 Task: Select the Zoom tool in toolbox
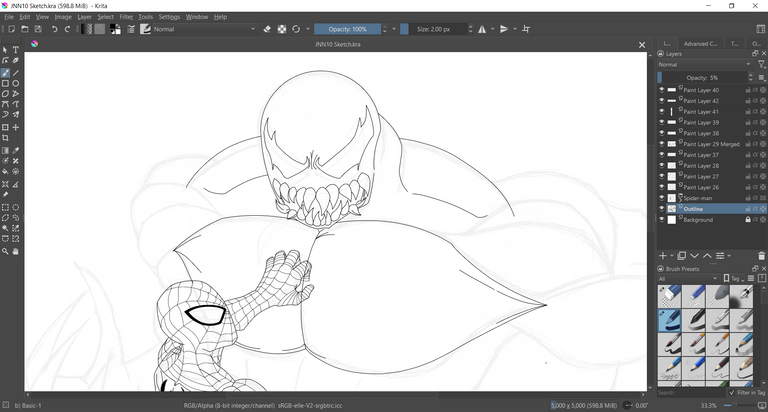pos(5,251)
